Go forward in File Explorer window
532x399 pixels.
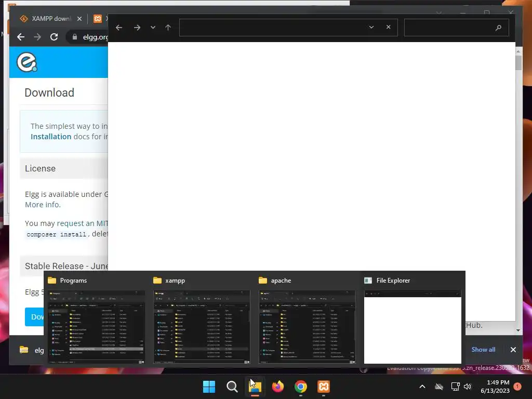tap(137, 28)
